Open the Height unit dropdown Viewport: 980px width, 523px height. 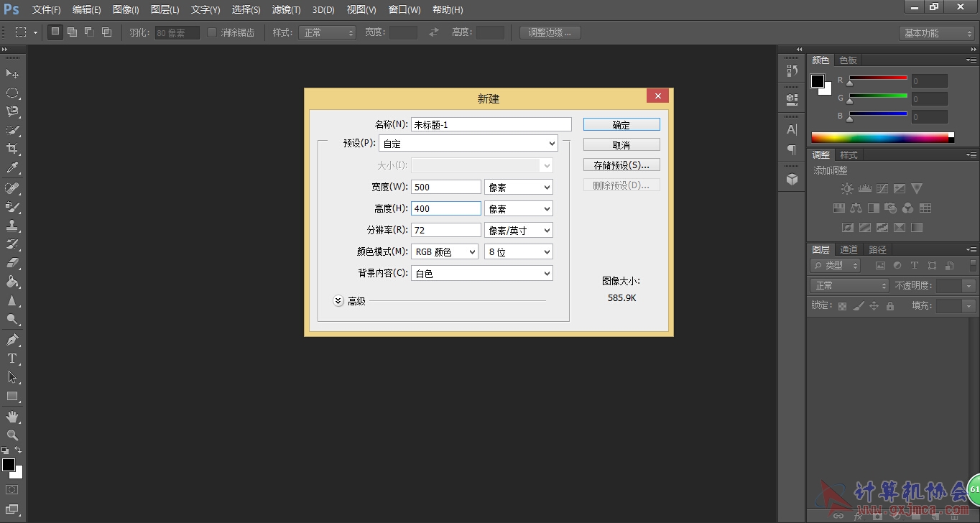(519, 208)
